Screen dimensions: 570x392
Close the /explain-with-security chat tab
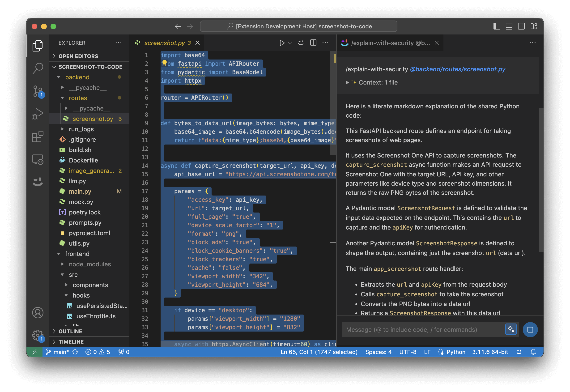click(437, 43)
